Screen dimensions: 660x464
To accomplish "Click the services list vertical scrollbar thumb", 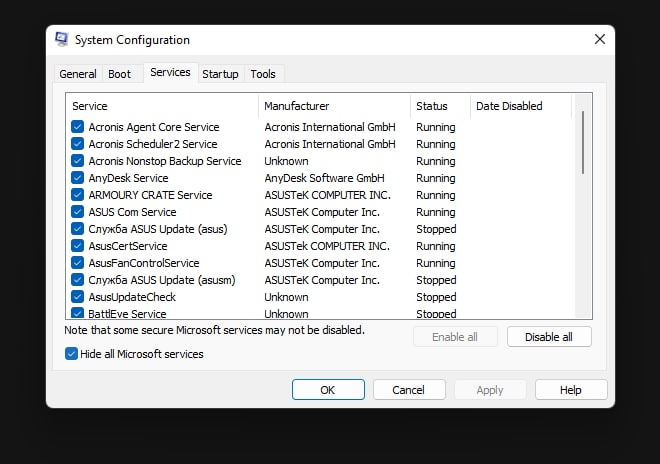I will click(x=583, y=142).
